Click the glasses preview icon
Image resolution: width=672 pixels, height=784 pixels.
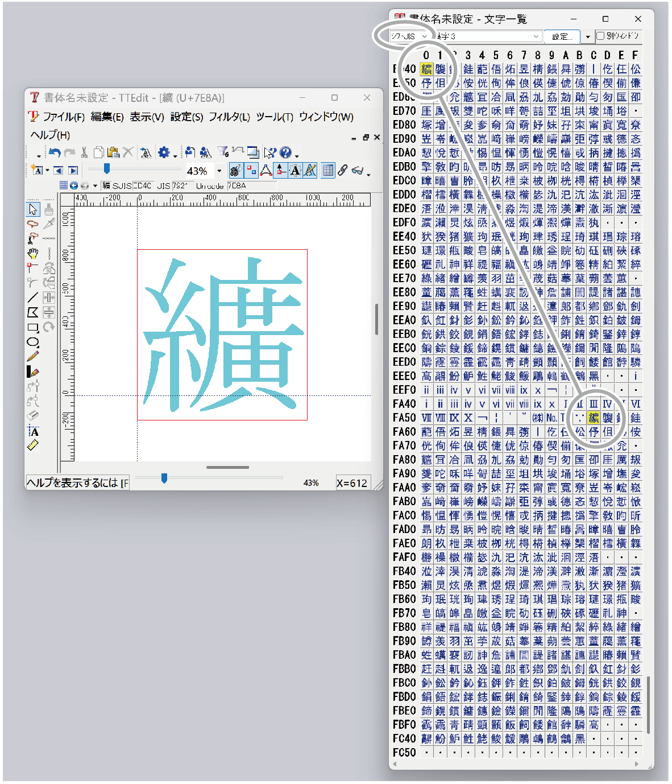(x=358, y=170)
